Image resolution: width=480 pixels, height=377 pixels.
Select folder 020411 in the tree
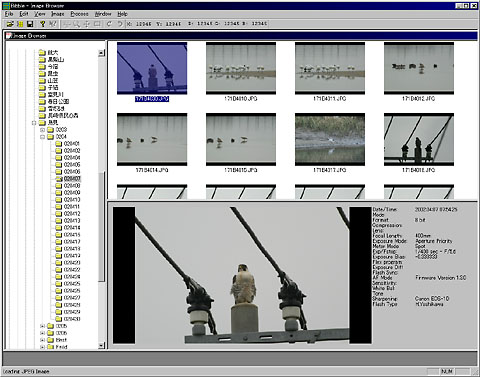click(x=72, y=207)
